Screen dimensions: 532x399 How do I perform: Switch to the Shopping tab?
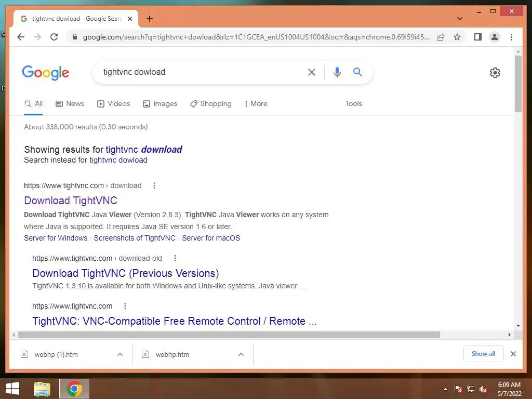point(211,104)
